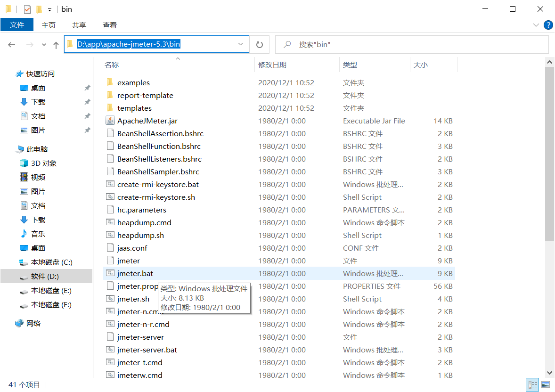
Task: Open 网络 in the sidebar
Action: coord(28,323)
